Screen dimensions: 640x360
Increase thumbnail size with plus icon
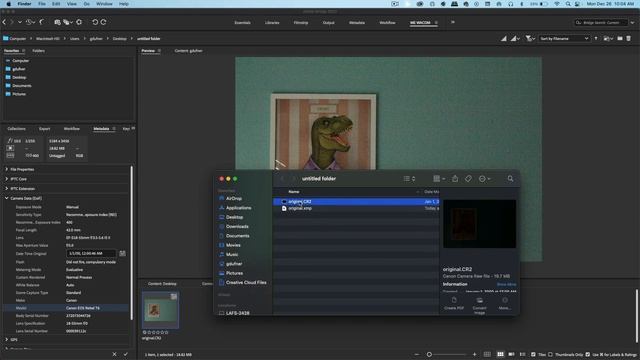(474, 354)
